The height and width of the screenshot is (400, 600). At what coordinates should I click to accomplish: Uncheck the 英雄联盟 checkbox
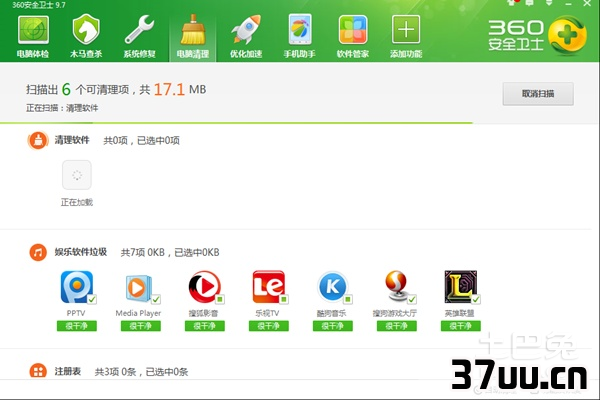[x=476, y=299]
